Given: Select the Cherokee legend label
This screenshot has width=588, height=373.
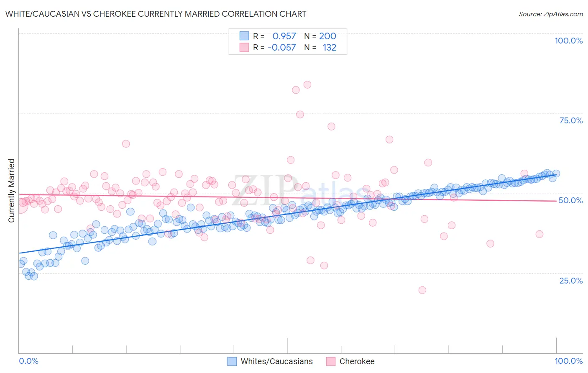Looking at the screenshot, I should pyautogui.click(x=357, y=361).
